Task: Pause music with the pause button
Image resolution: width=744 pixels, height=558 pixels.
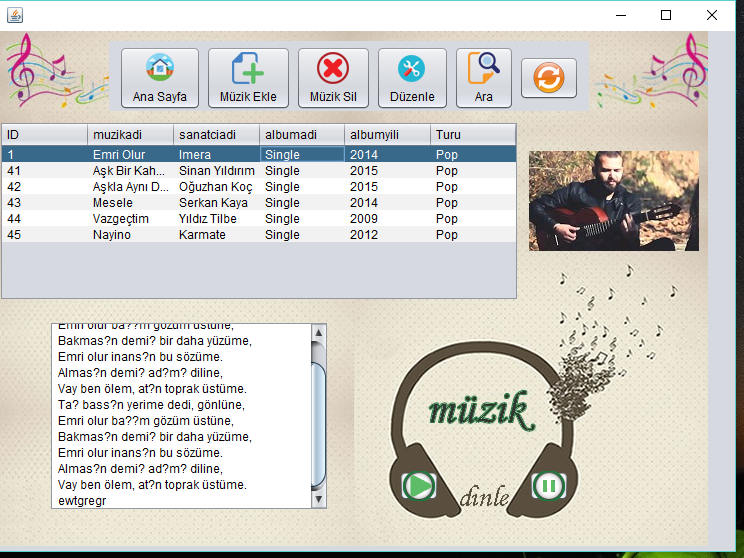Action: [548, 486]
